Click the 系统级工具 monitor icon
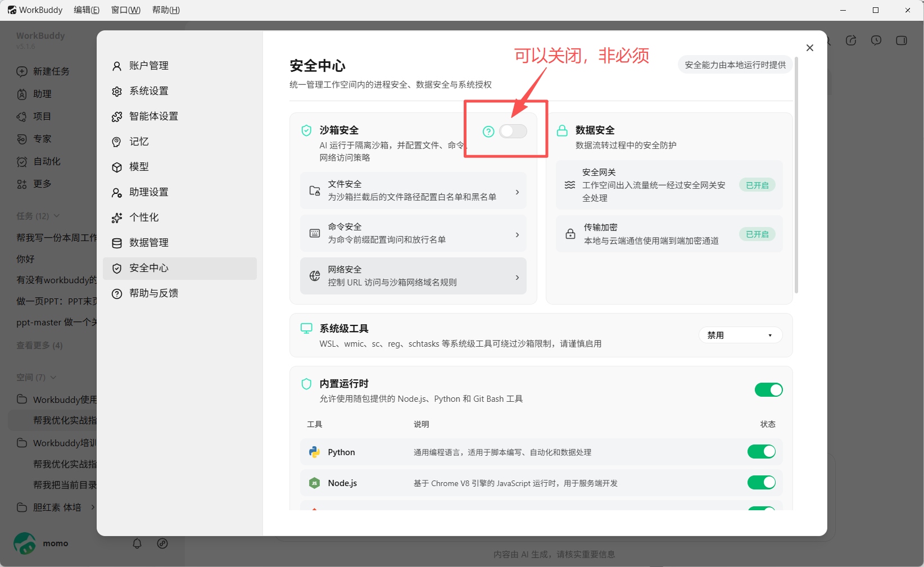 (306, 329)
